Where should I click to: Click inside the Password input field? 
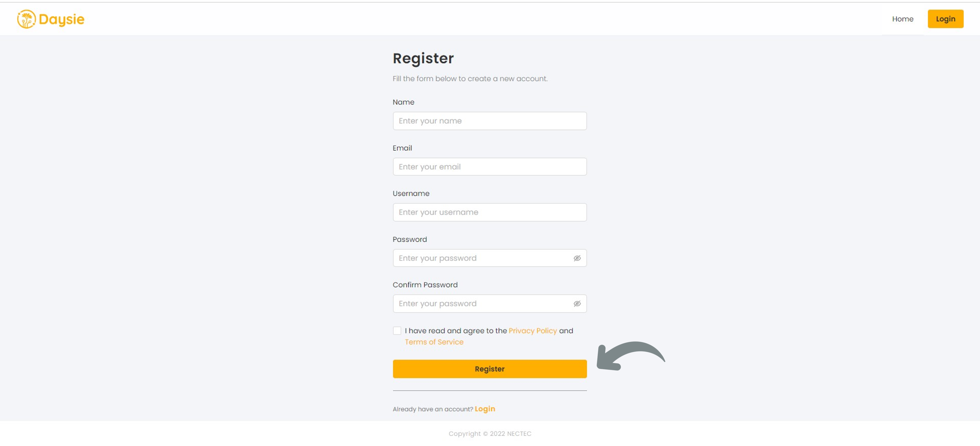[x=489, y=258]
